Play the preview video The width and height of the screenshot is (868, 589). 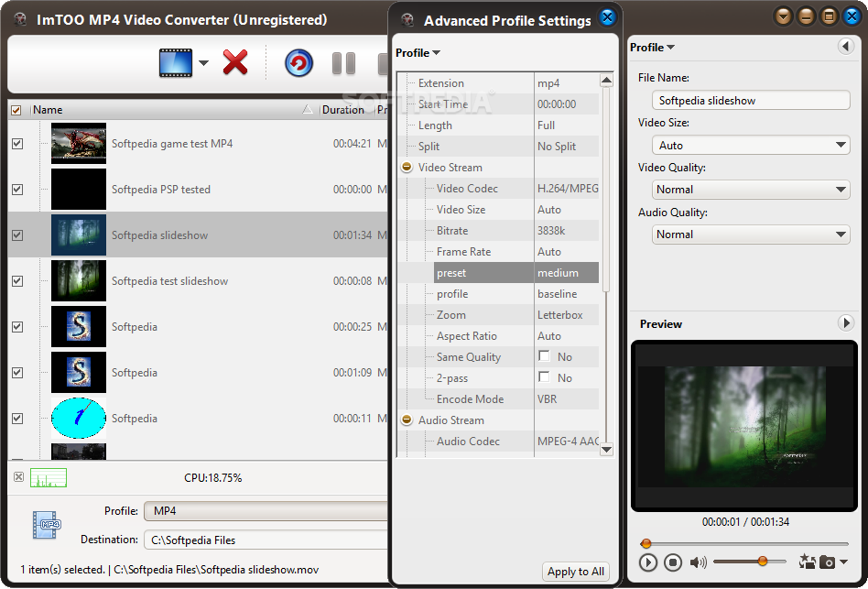tap(647, 562)
